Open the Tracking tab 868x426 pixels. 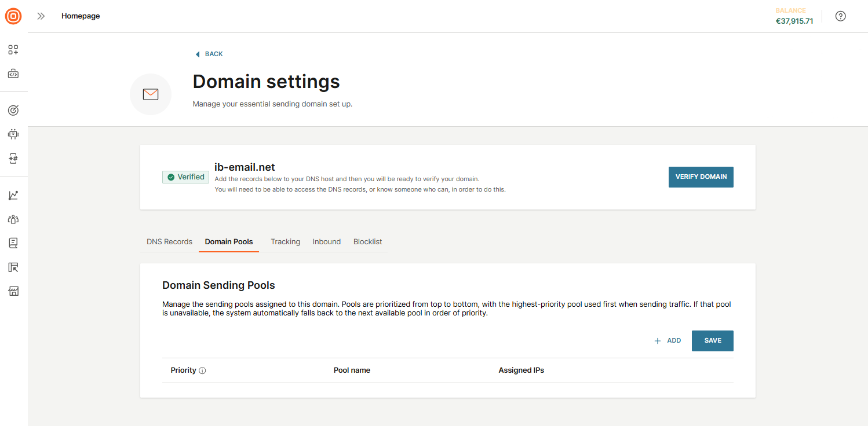[x=285, y=241]
